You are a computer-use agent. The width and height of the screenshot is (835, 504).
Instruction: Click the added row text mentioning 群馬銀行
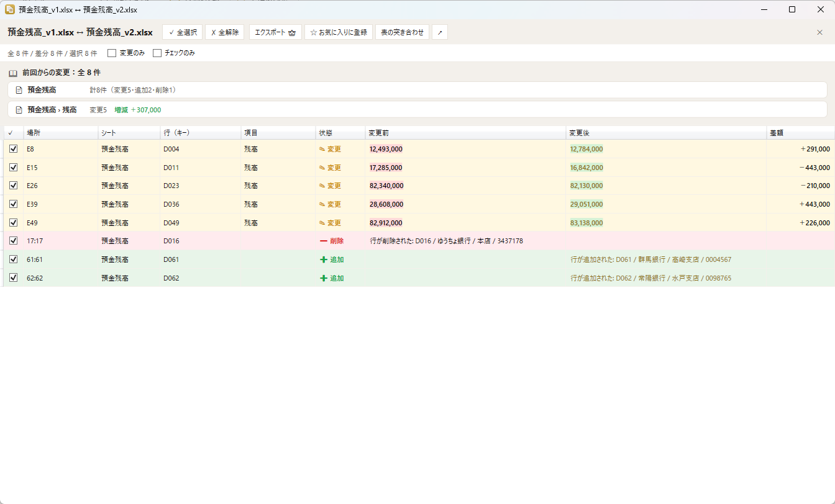point(651,259)
